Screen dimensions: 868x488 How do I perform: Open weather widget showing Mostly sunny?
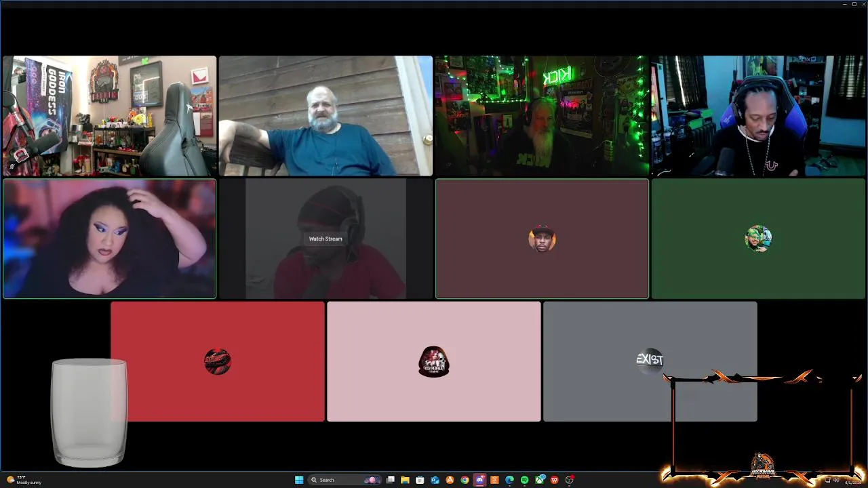[x=24, y=480]
